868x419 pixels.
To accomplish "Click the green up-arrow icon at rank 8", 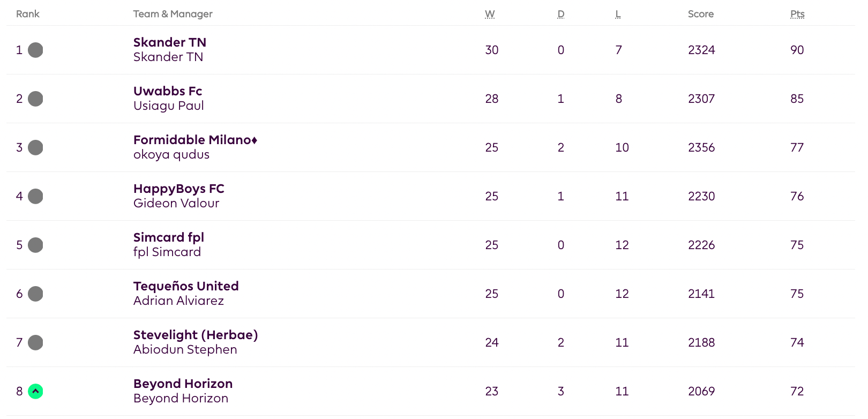I will [x=35, y=391].
